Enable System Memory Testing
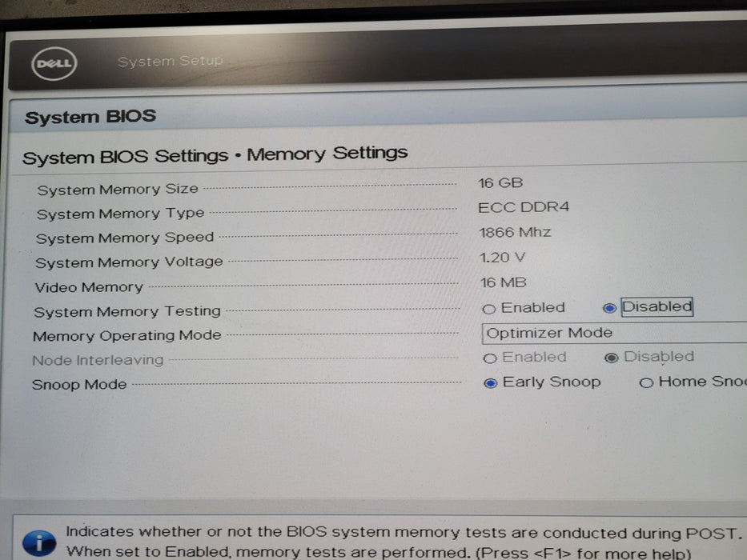Screen dimensions: 747x560 488,309
